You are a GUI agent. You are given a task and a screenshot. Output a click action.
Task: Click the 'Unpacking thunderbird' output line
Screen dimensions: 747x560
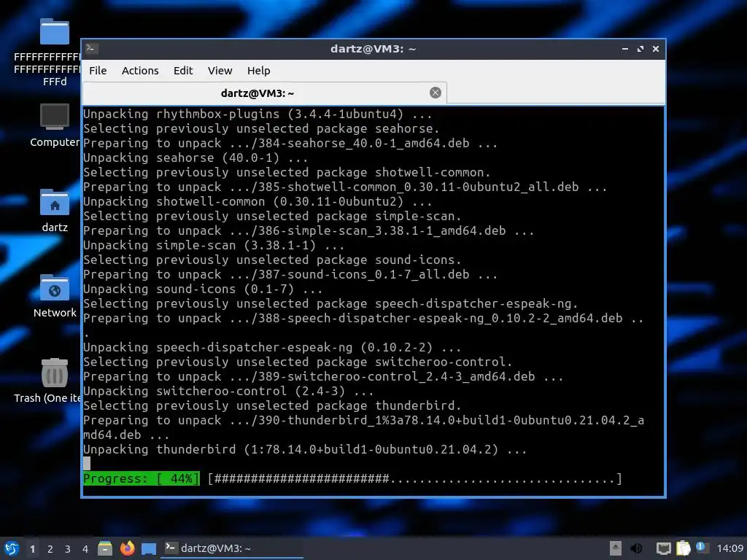pos(305,449)
